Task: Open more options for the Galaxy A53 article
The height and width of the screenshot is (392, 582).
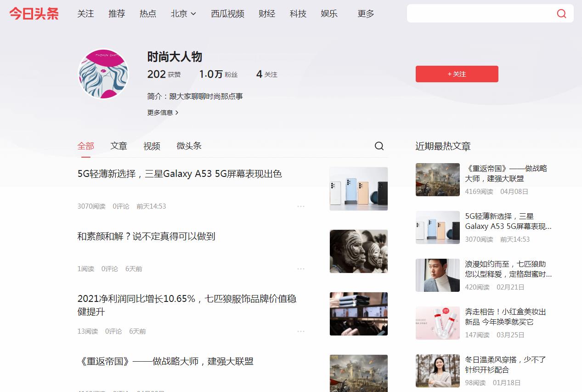Action: point(301,206)
